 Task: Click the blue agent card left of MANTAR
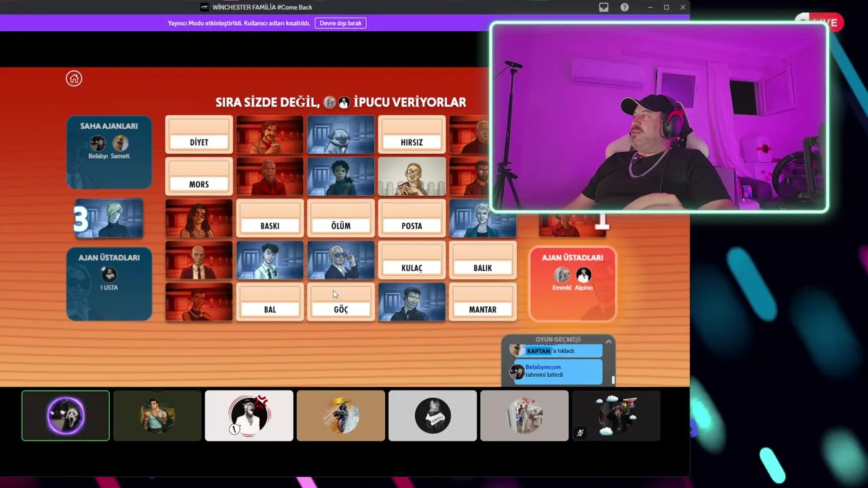[x=412, y=302]
